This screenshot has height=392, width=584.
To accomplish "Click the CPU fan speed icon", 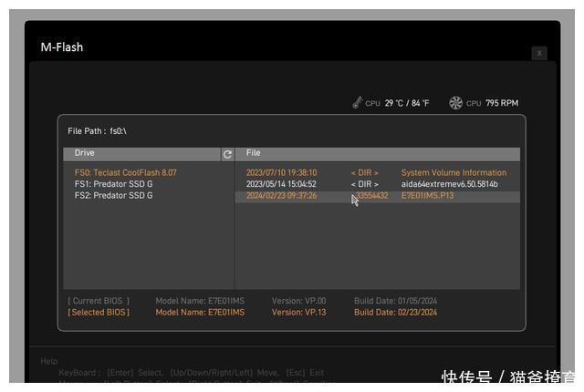I will [455, 103].
